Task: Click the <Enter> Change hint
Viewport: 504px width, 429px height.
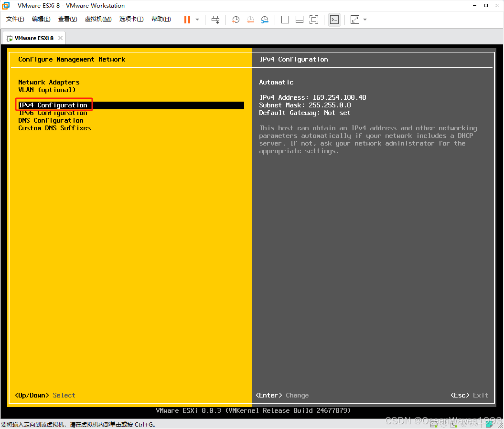Action: coord(282,395)
